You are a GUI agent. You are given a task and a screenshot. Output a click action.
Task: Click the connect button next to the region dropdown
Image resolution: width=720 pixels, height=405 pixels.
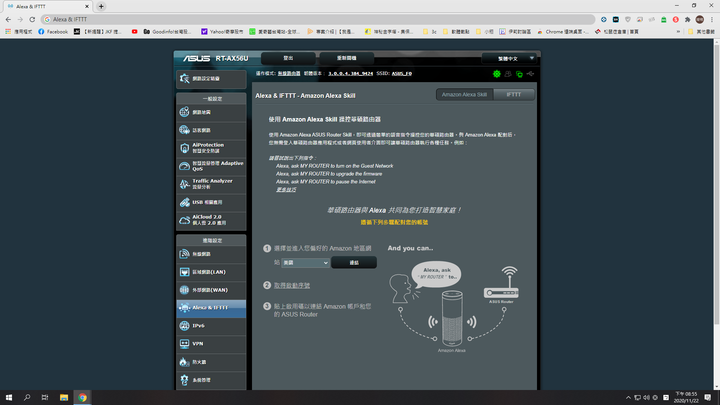tap(354, 263)
